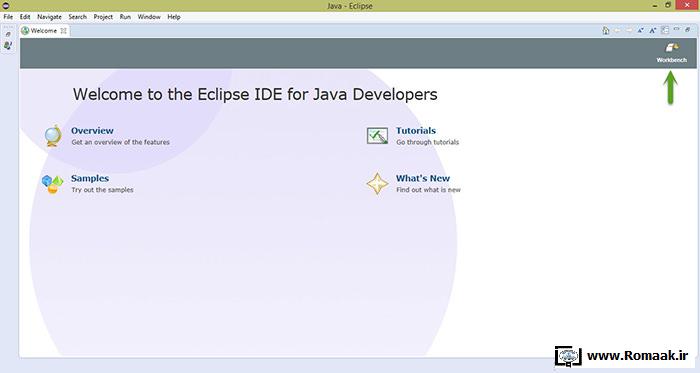Minimize the Eclipse window

[655, 5]
